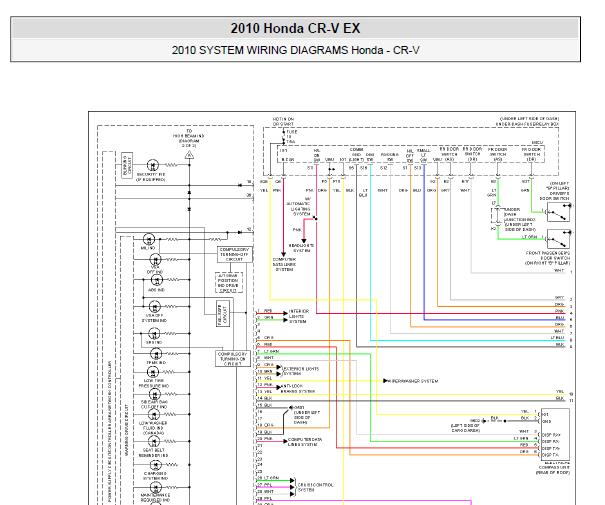Click the 'FR DOOR SWITCH (DR)' terminal label
Viewport: 605px width, 505px height.
[x=532, y=154]
